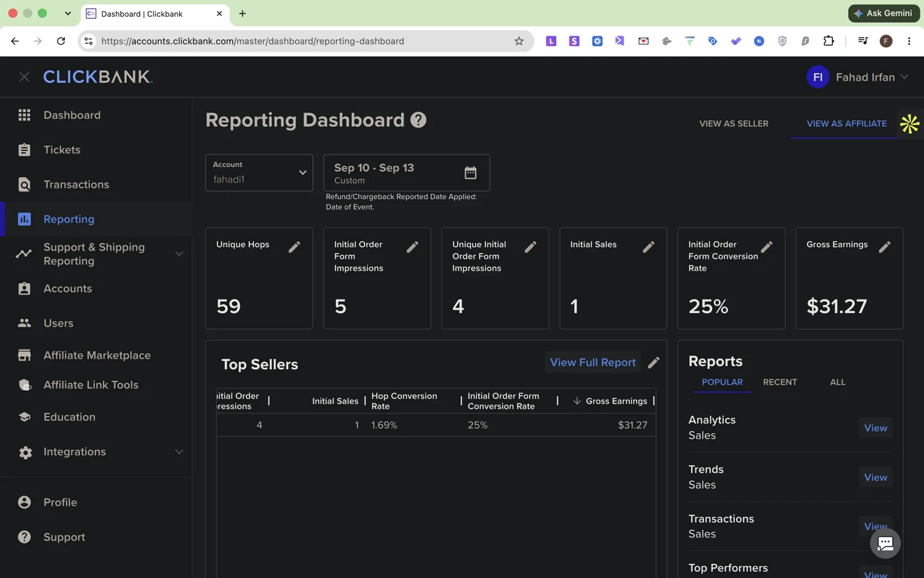View the Analytics Sales report

click(x=875, y=428)
